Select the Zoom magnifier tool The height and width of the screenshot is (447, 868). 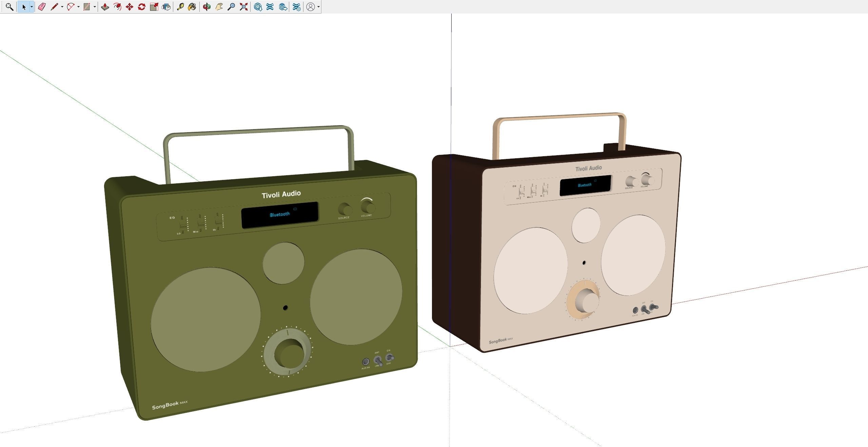click(x=231, y=6)
